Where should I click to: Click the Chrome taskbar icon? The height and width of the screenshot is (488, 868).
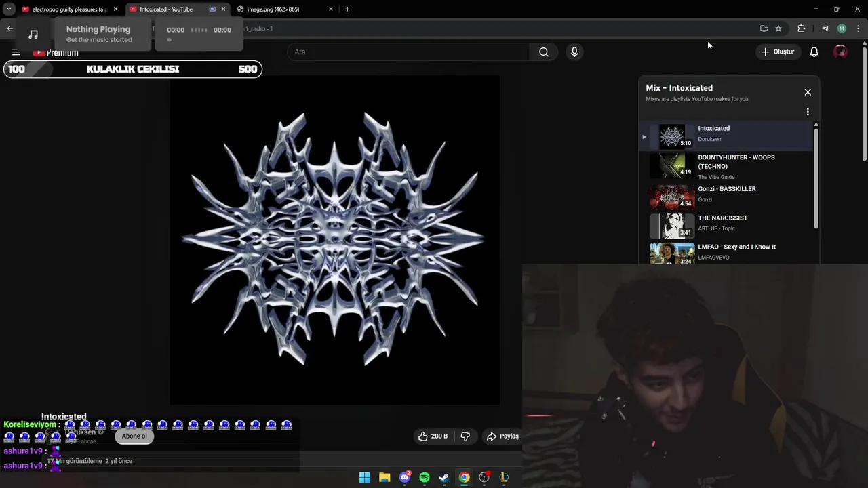coord(464,477)
